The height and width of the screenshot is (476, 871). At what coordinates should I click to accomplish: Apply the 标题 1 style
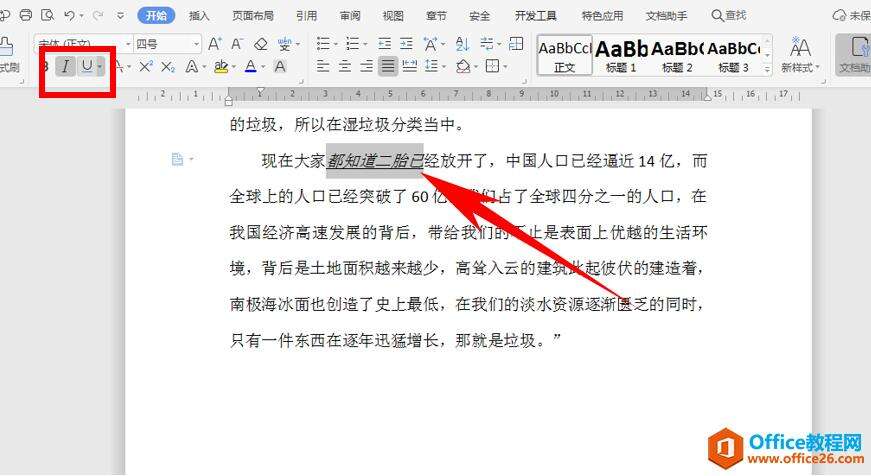[620, 55]
